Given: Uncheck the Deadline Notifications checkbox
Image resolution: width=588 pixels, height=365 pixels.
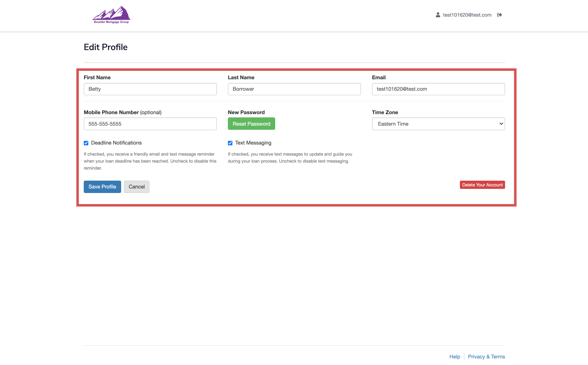Looking at the screenshot, I should point(86,143).
